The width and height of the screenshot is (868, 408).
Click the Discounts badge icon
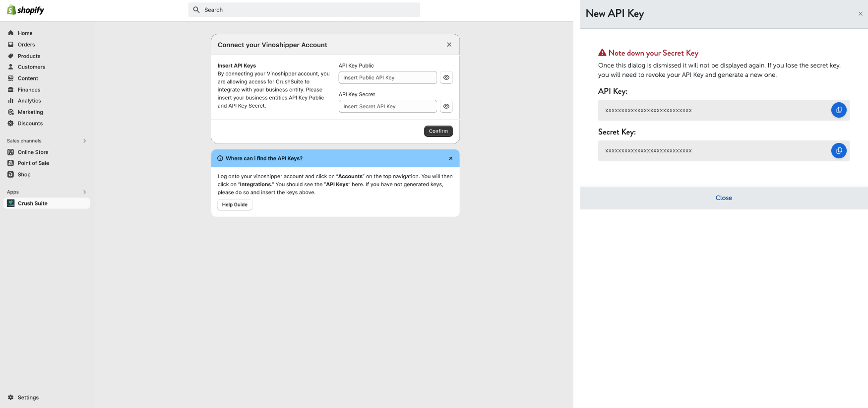[x=11, y=124]
